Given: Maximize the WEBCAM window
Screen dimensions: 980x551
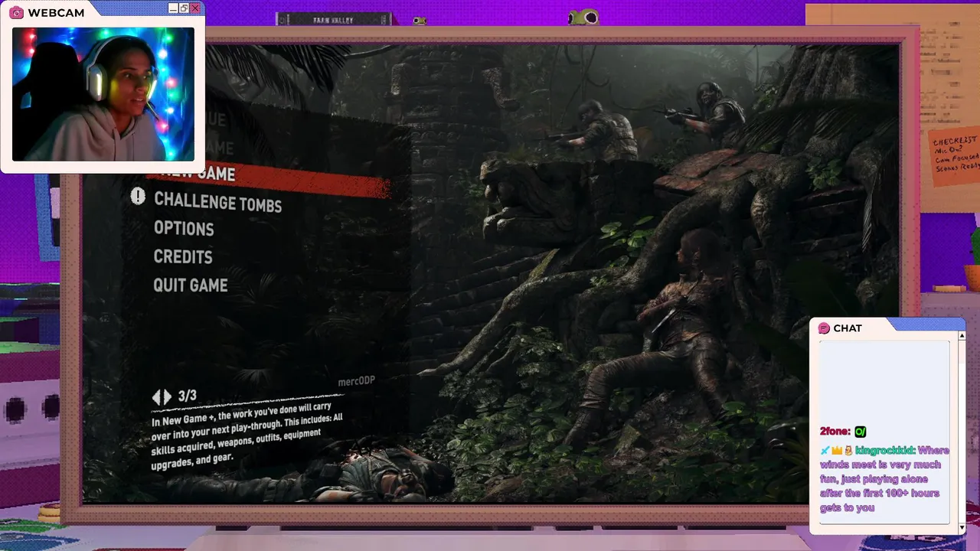Looking at the screenshot, I should (x=184, y=8).
